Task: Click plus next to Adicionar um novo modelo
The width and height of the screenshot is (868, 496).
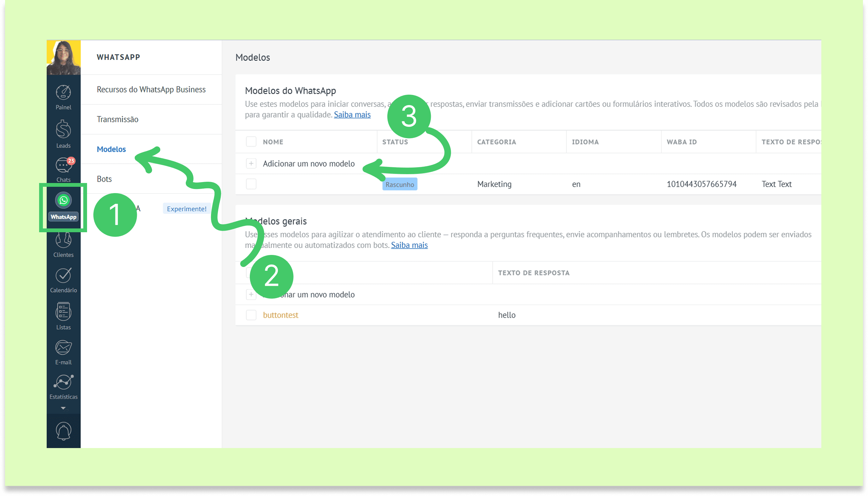Action: (x=251, y=163)
